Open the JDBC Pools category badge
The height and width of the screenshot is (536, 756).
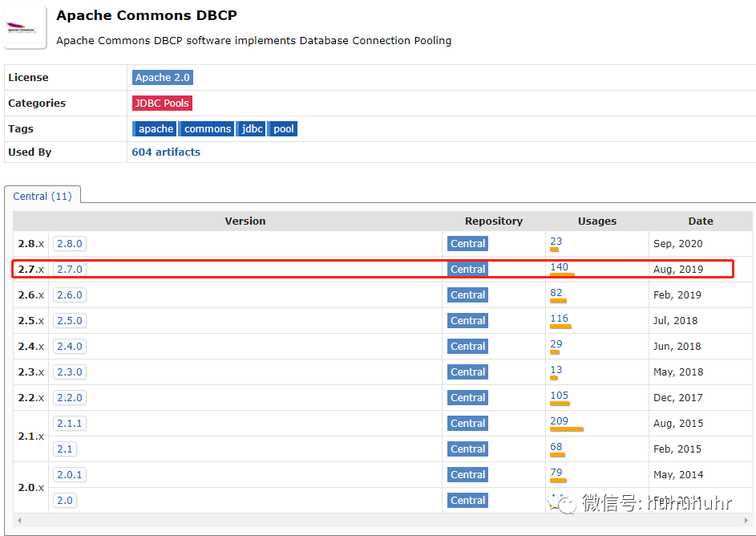tap(163, 104)
